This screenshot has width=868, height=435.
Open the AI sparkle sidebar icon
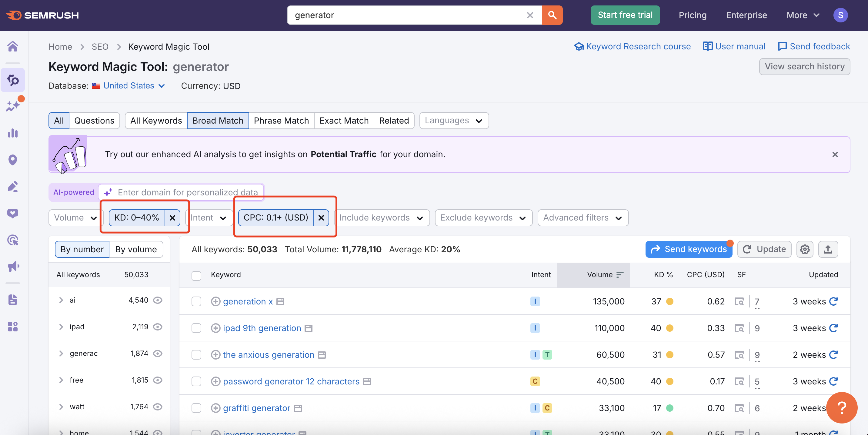[13, 106]
